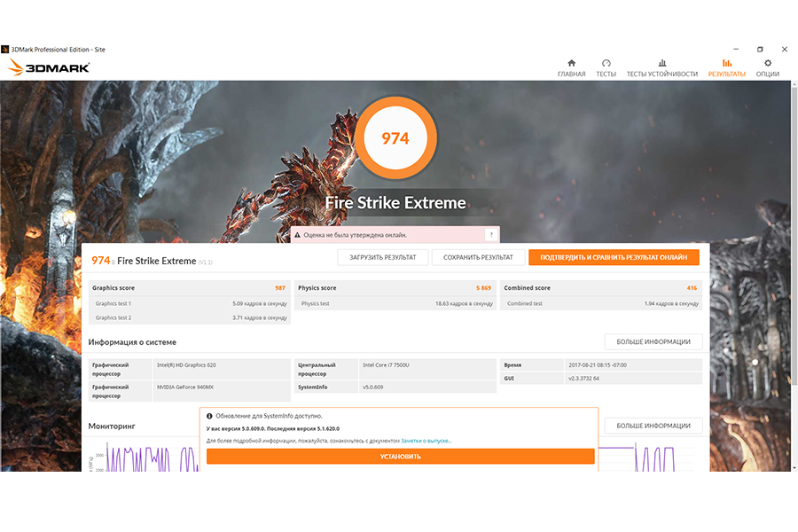Open the ОПЦИИ settings tab
The image size is (798, 532).
(x=768, y=68)
